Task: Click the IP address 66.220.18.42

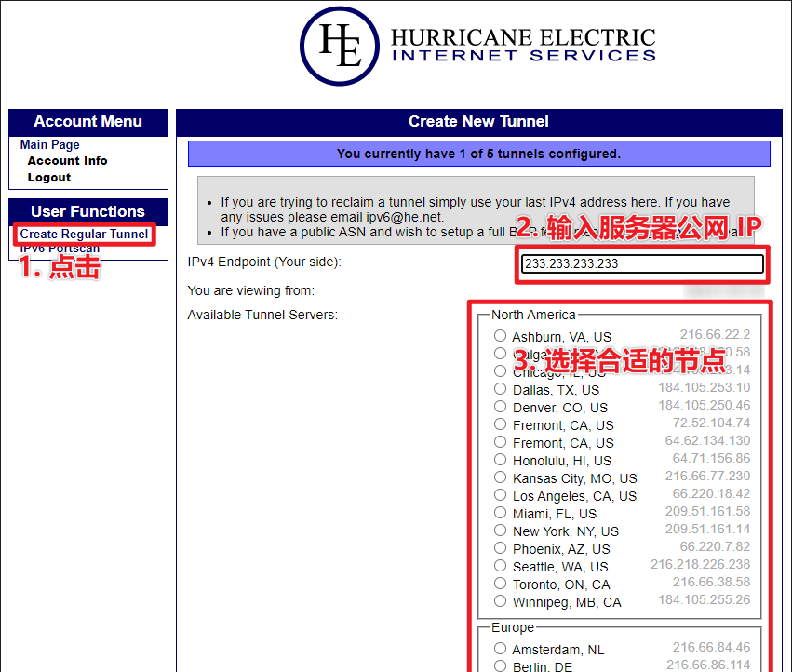Action: pos(711,493)
